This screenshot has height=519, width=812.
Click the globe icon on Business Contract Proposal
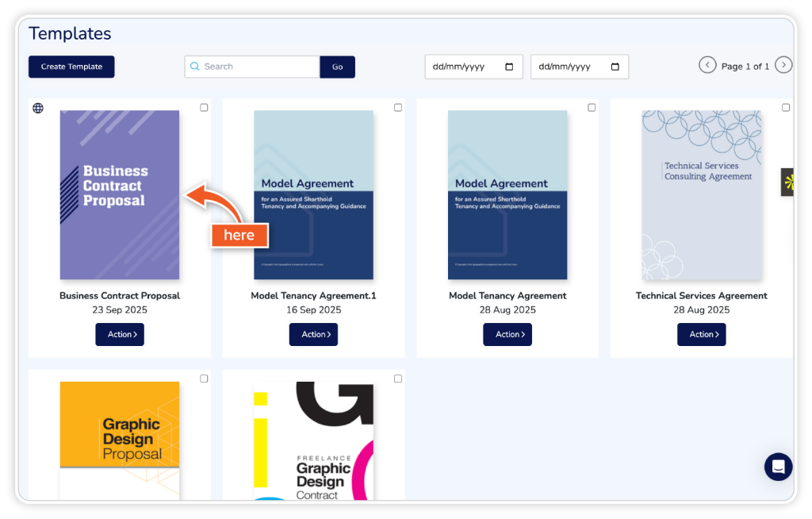click(38, 108)
